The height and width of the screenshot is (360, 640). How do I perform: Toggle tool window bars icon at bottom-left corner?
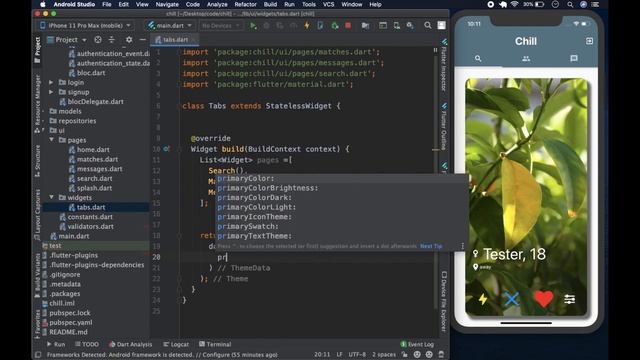(x=38, y=354)
